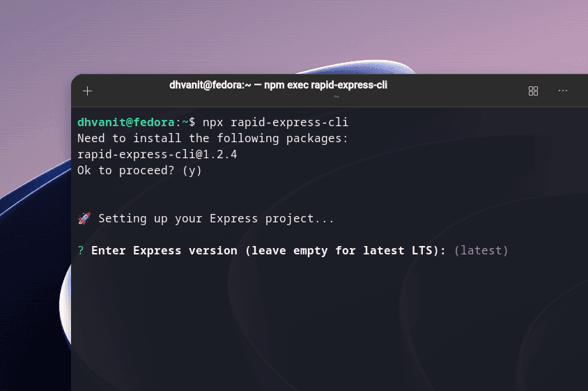
Task: Click the 'Need to install the following packages' line
Action: click(212, 139)
